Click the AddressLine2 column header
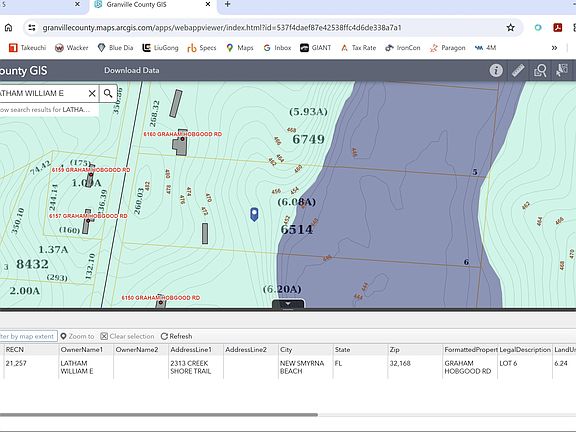The image size is (576, 432). (x=251, y=350)
